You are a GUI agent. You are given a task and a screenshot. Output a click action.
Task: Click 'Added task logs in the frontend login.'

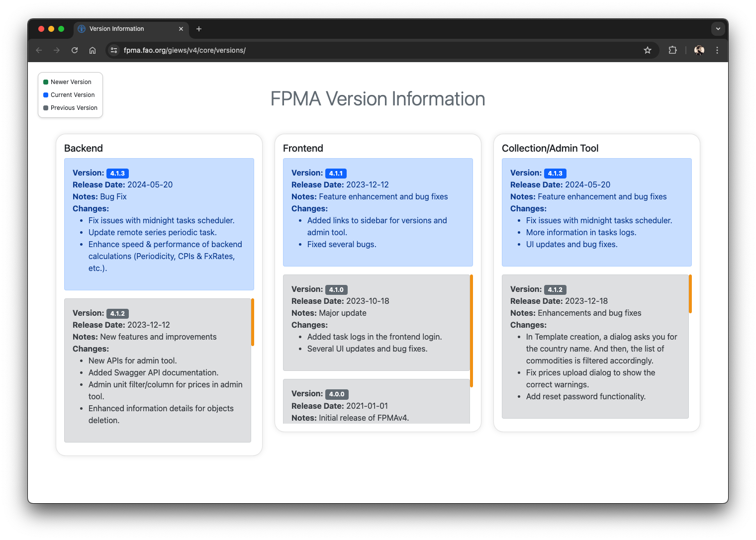375,337
